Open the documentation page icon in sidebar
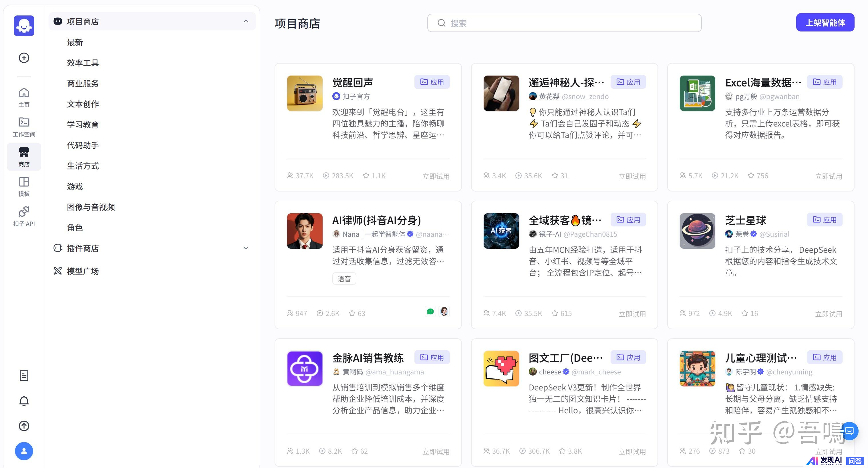 [x=23, y=375]
